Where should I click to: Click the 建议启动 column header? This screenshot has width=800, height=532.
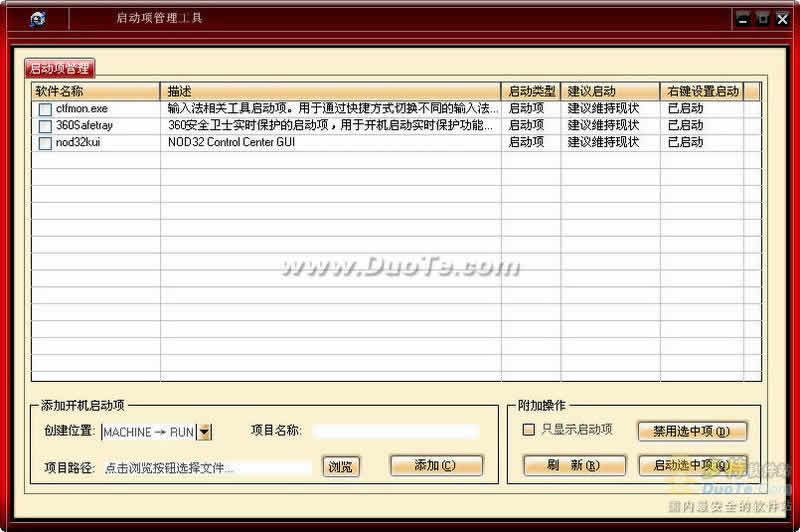(x=610, y=91)
